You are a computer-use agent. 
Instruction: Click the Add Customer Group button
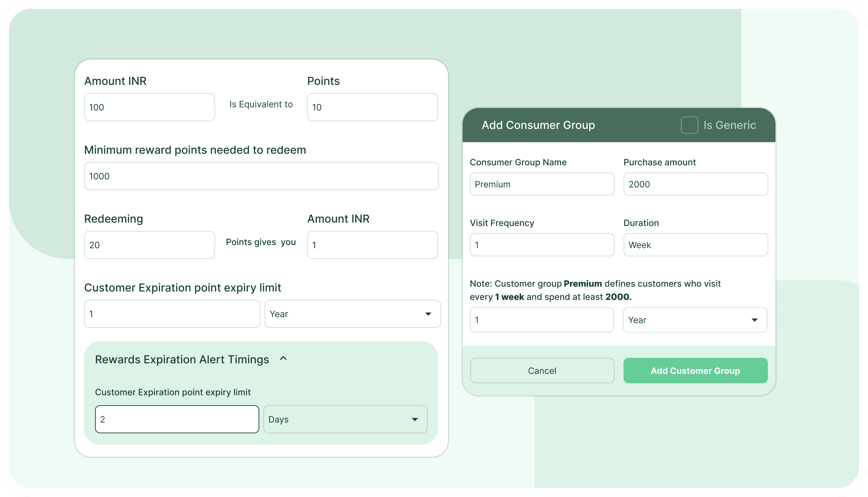point(695,370)
